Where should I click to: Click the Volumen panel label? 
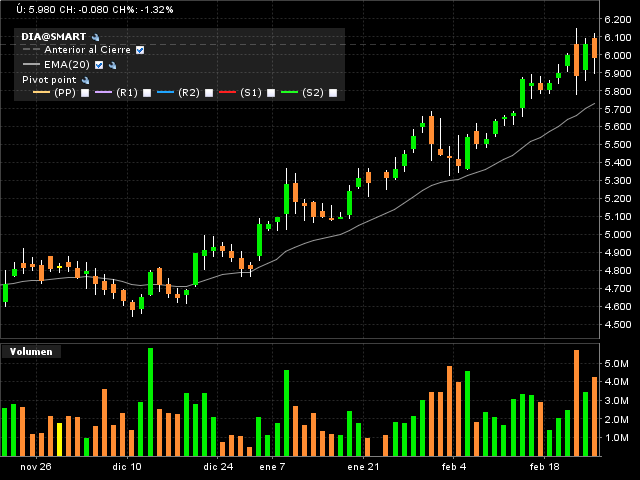(31, 352)
